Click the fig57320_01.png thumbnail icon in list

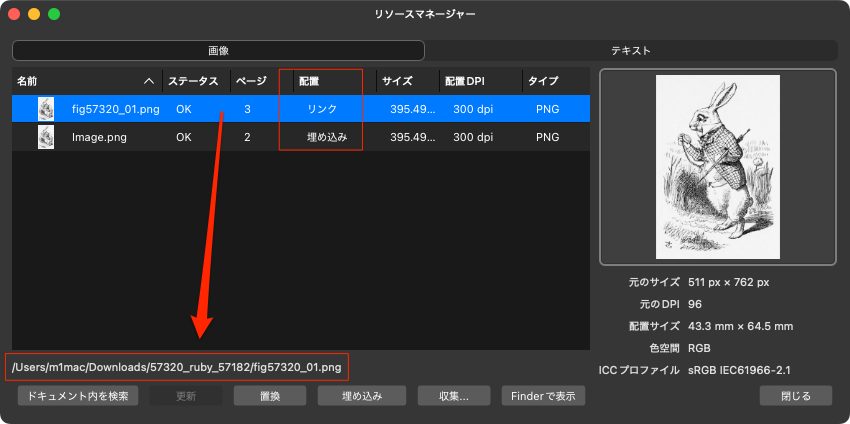point(46,108)
